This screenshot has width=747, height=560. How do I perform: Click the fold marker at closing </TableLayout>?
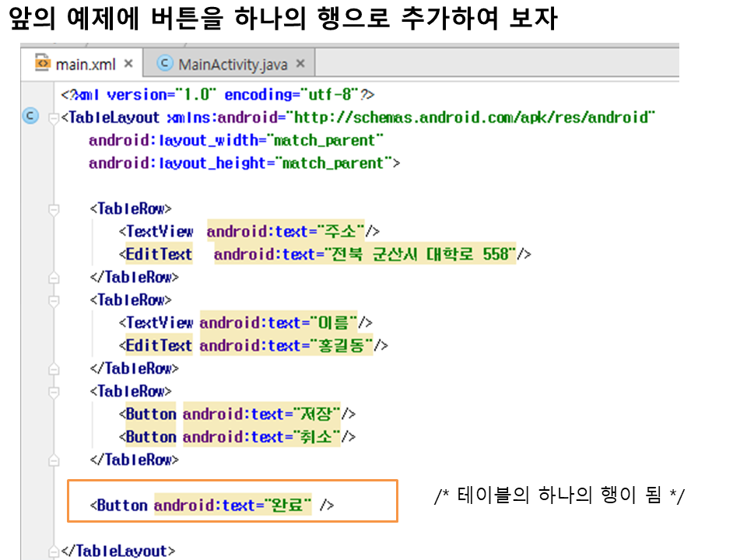point(54,551)
